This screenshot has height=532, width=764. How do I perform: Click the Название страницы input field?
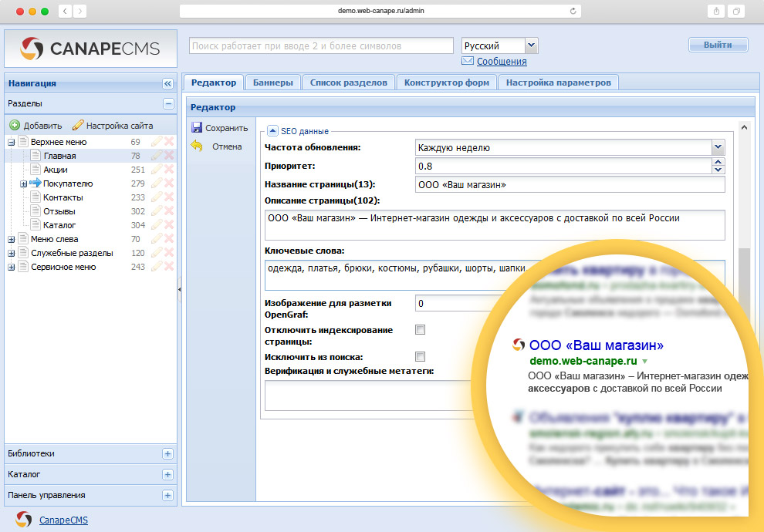pos(570,184)
